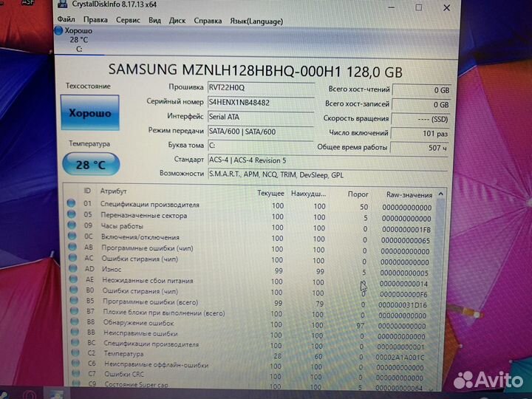Click the Наихудш... column header
This screenshot has height=399, width=532.
308,194
